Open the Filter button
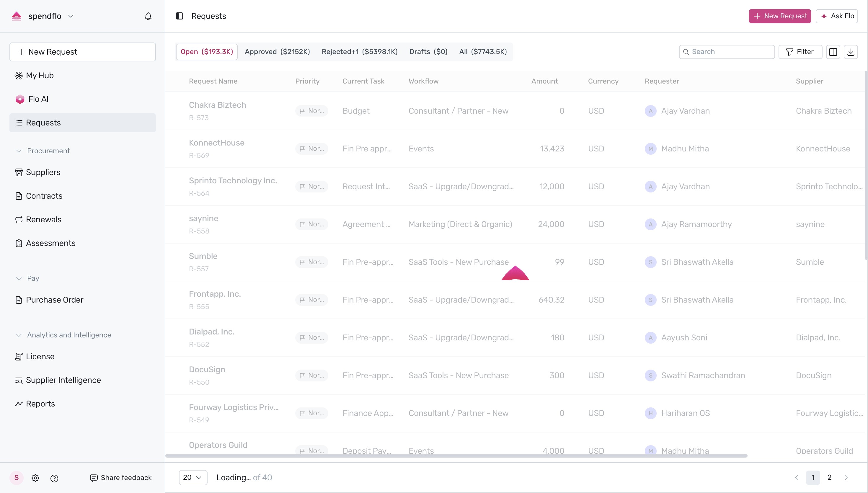This screenshot has height=493, width=868. coord(800,52)
